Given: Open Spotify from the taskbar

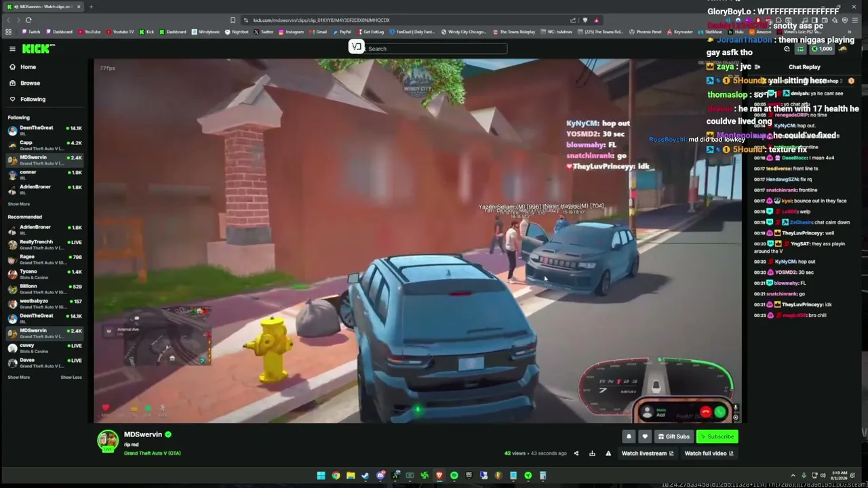Looking at the screenshot, I should [454, 476].
